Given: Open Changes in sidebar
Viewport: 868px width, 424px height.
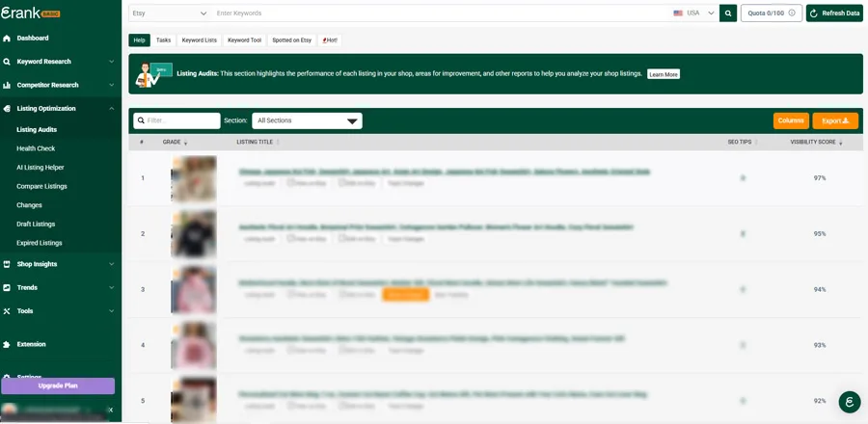Looking at the screenshot, I should pyautogui.click(x=29, y=205).
